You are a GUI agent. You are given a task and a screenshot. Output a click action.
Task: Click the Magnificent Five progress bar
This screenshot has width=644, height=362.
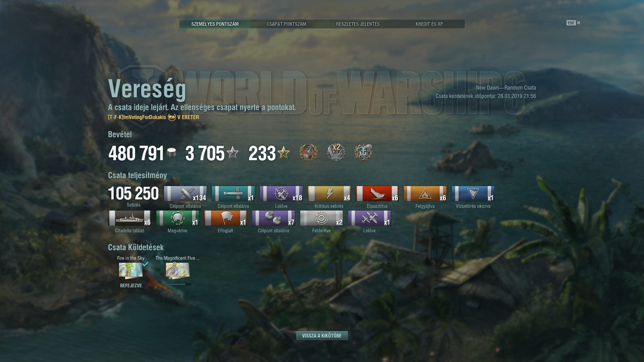[178, 284]
